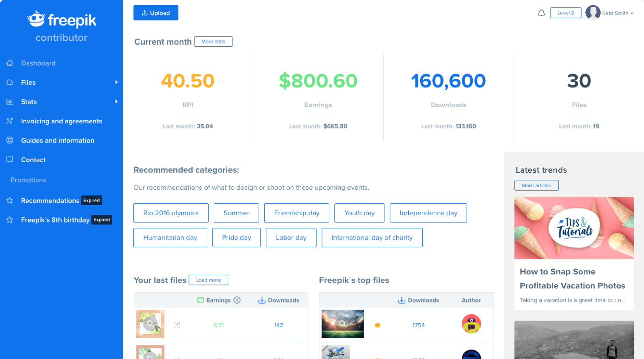Select the Youth day category
The image size is (644, 359).
point(359,213)
